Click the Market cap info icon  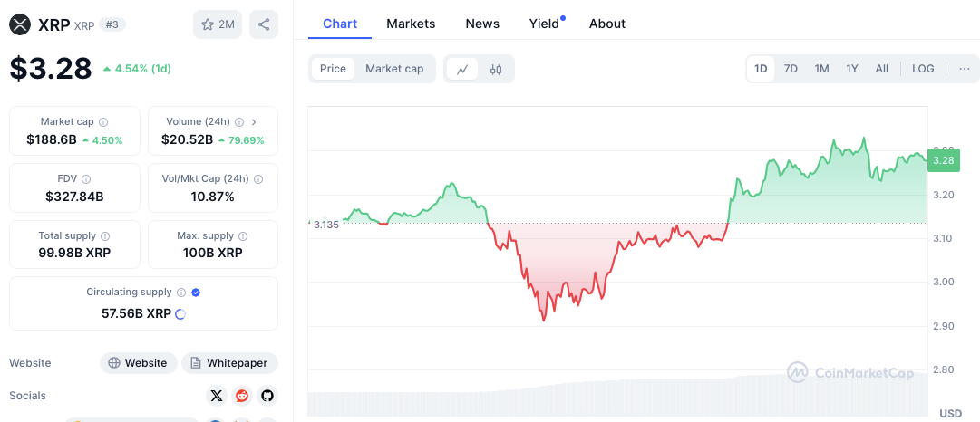103,121
